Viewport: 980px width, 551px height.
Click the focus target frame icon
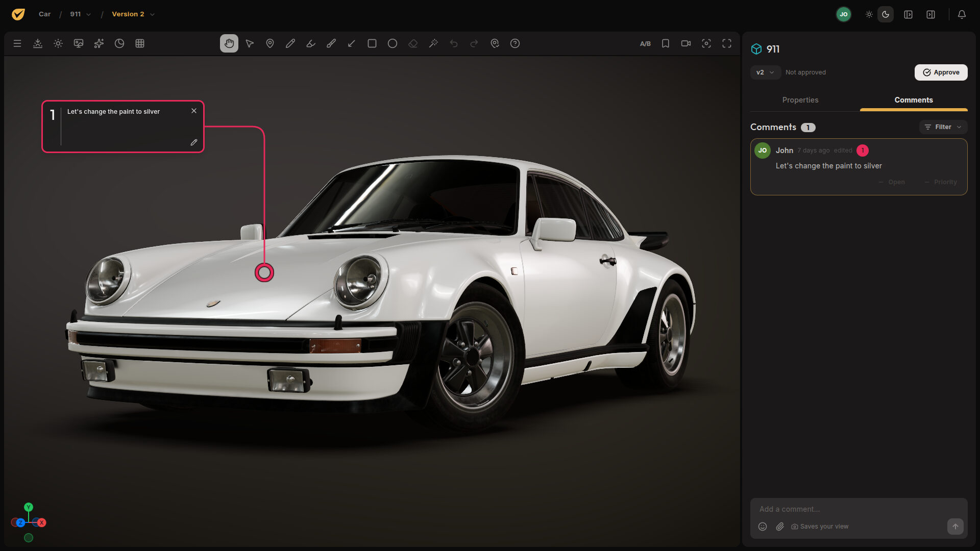coord(706,43)
